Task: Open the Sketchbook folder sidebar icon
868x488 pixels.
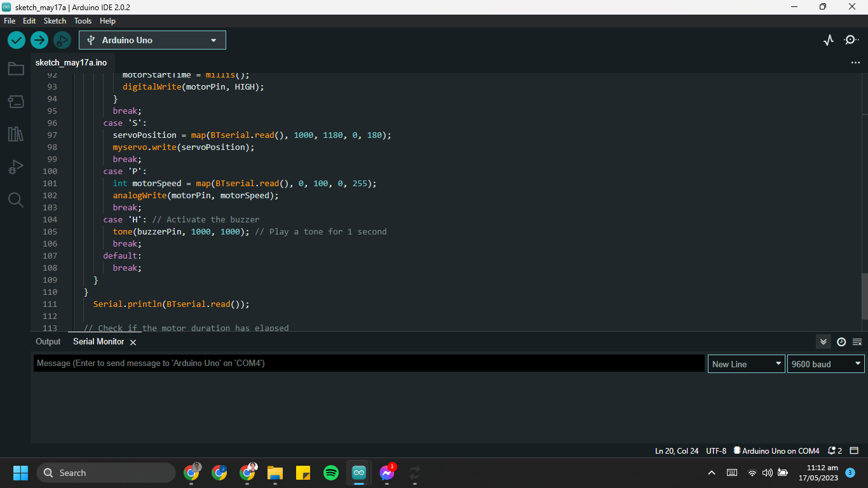Action: pos(16,69)
